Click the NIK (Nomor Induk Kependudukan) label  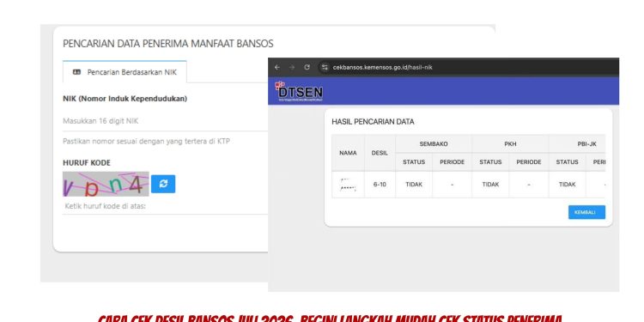coord(125,99)
